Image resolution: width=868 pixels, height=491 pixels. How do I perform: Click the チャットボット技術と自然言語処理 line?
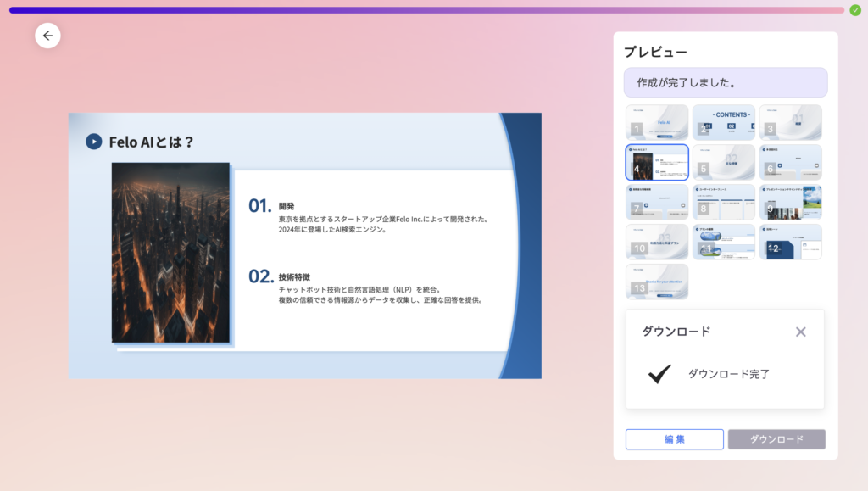(x=359, y=289)
